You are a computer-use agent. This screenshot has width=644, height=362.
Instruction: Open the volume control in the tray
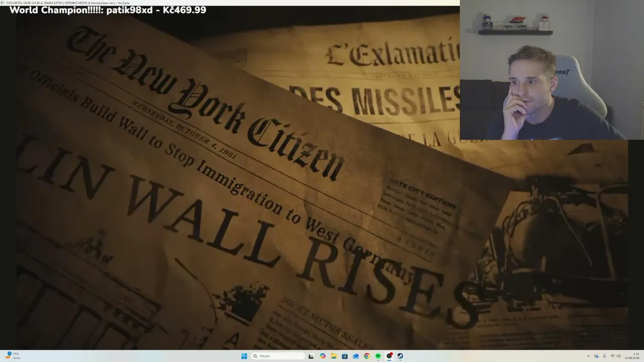pos(619,356)
